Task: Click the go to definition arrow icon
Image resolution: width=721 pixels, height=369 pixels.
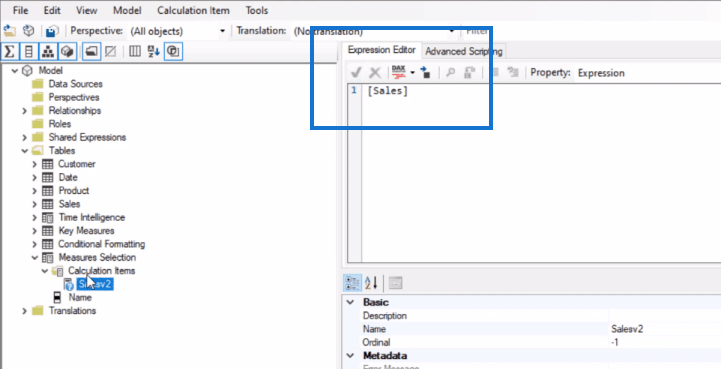Action: (425, 72)
